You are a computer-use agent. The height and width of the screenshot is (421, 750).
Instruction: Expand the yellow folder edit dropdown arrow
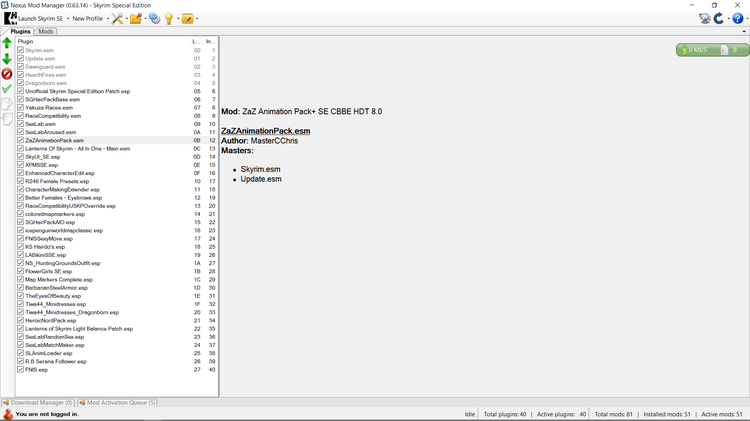click(x=197, y=19)
